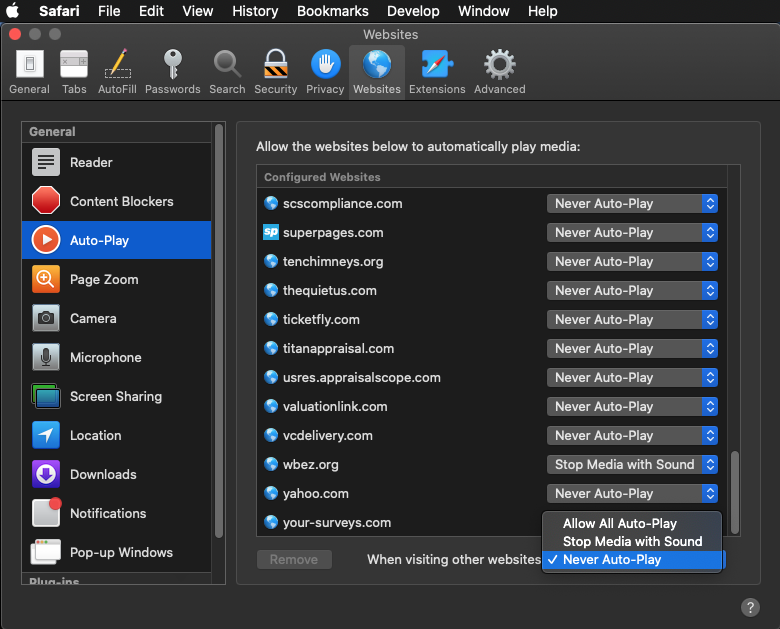Open valuationlink.com auto-play dropdown
The height and width of the screenshot is (629, 780).
tap(632, 407)
